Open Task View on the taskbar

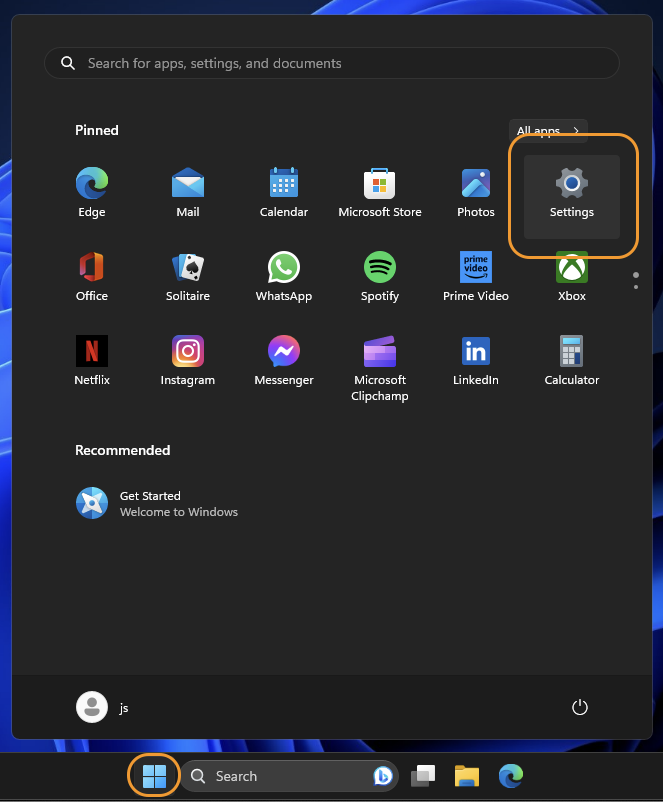pos(423,776)
